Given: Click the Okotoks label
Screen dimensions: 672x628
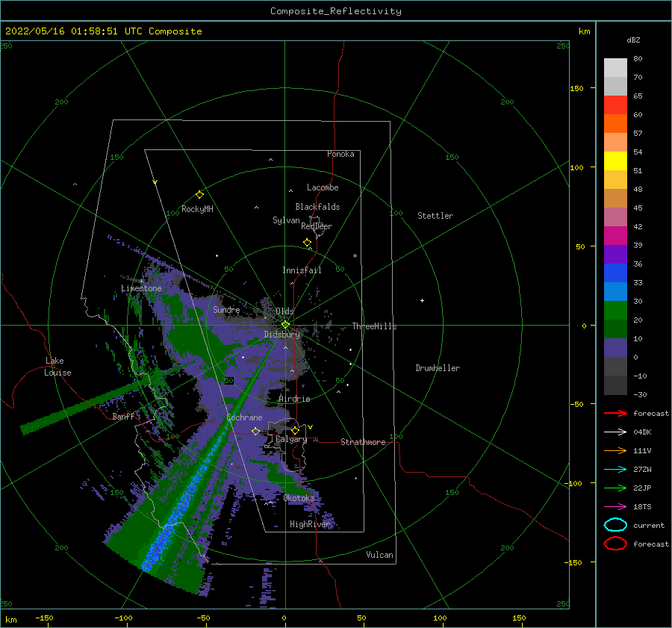Looking at the screenshot, I should click(299, 498).
